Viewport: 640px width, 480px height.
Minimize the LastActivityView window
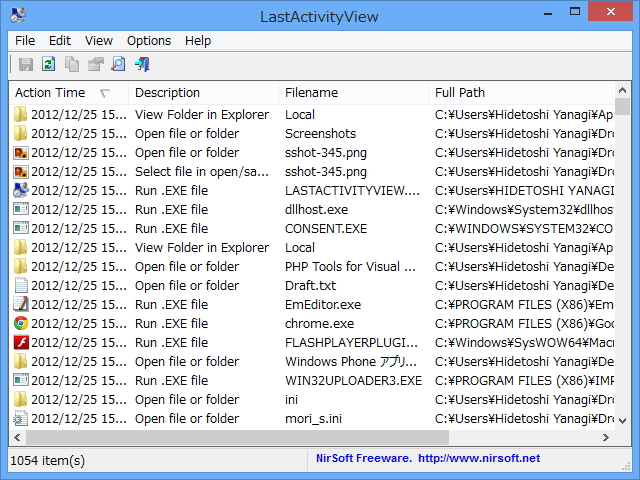pos(548,12)
